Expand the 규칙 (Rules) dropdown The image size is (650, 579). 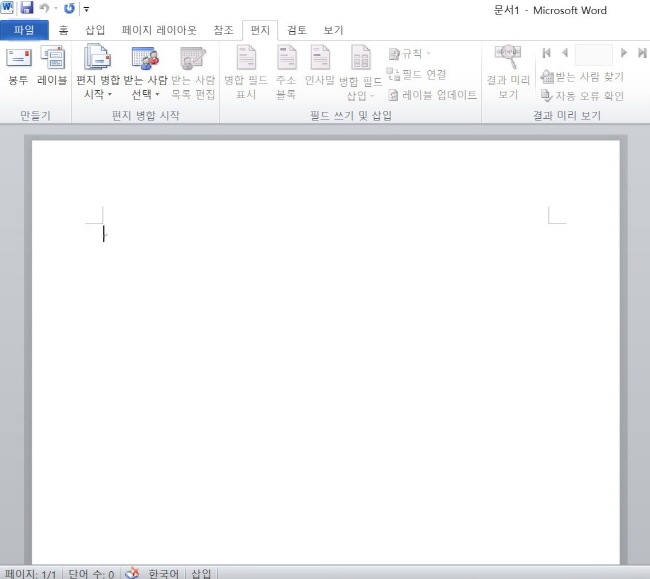point(410,54)
